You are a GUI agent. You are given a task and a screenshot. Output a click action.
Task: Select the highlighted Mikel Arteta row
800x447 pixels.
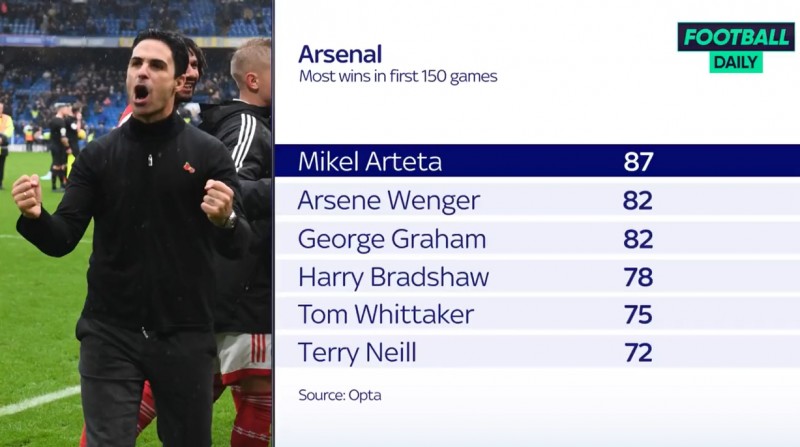536,162
